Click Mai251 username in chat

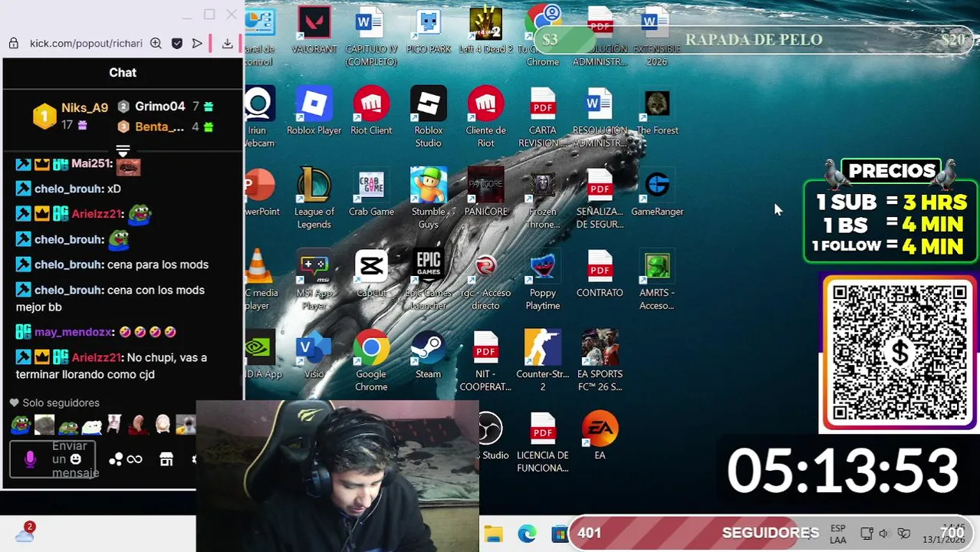click(x=91, y=163)
